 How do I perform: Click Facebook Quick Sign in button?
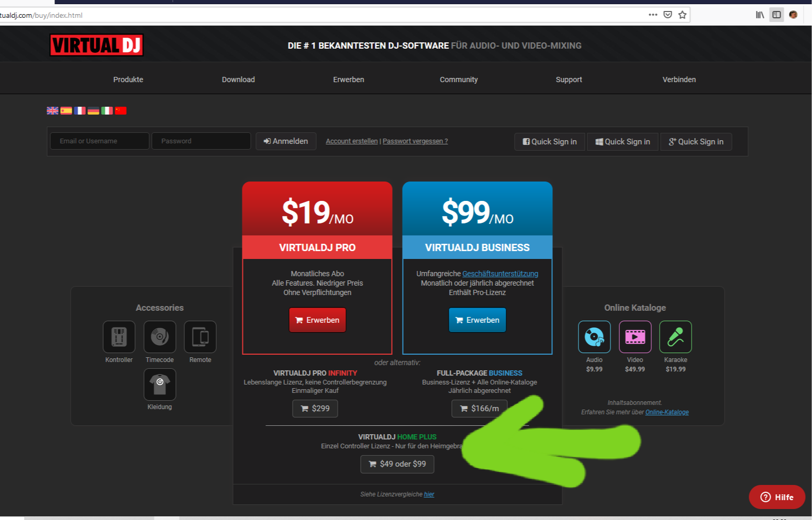click(x=550, y=142)
